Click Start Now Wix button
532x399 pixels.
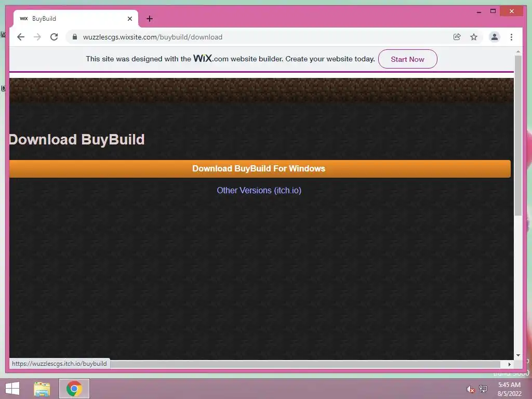coord(407,59)
